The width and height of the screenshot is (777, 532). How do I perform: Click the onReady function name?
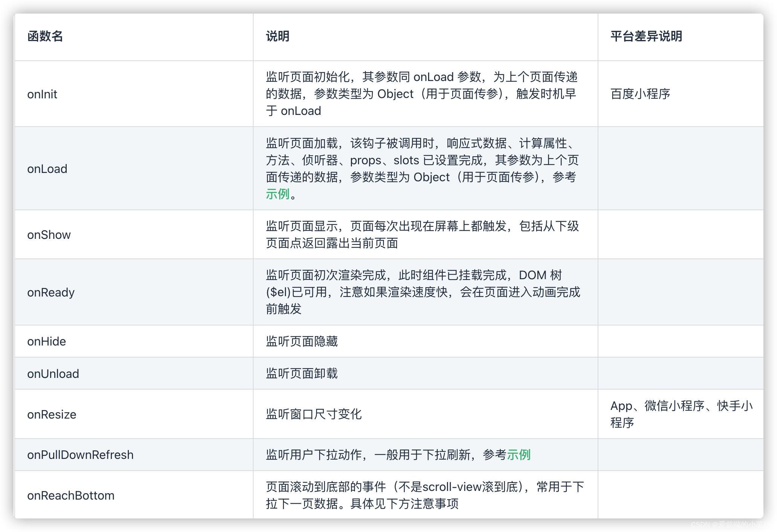tap(51, 292)
